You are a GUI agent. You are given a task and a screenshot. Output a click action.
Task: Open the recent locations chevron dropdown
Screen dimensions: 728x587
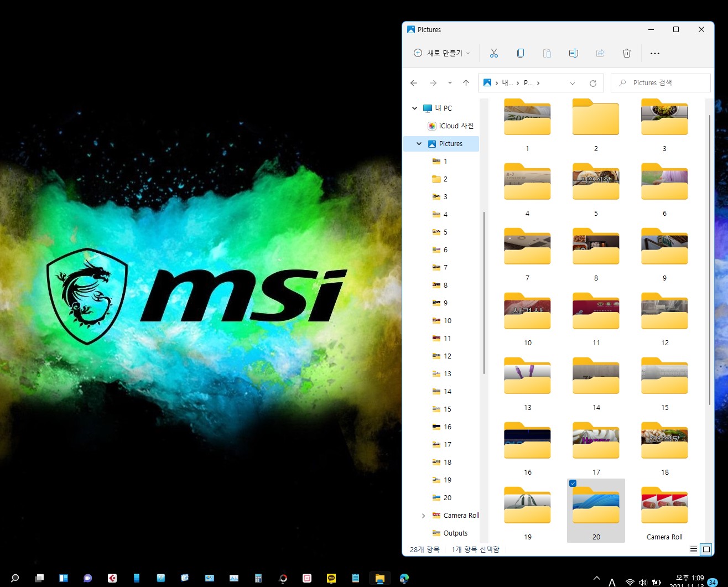450,83
